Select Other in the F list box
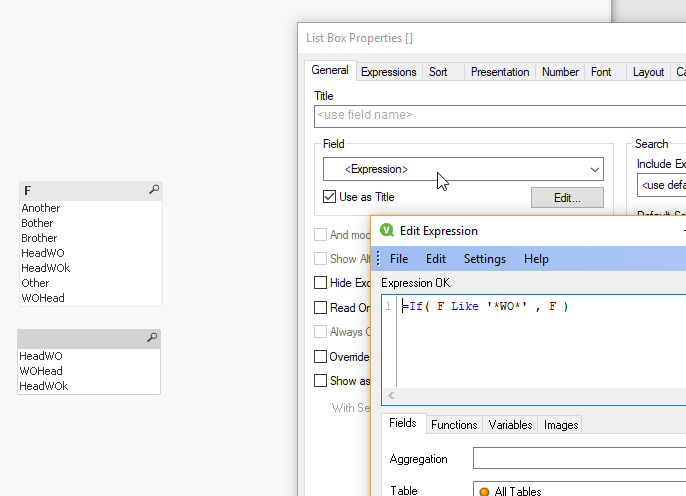The height and width of the screenshot is (496, 686). click(91, 283)
